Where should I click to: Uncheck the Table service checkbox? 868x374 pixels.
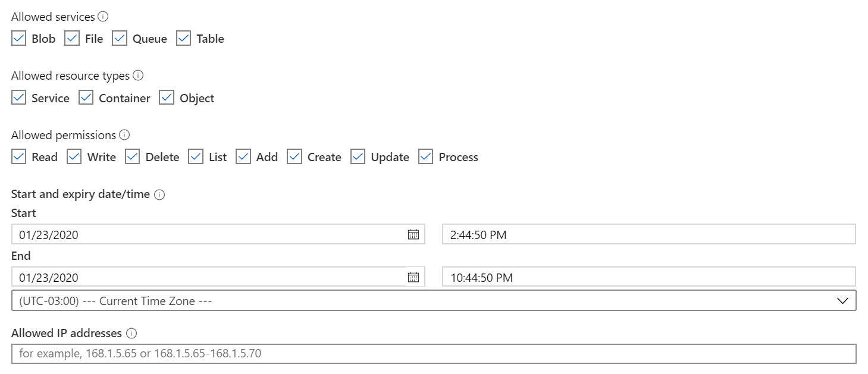tap(184, 39)
